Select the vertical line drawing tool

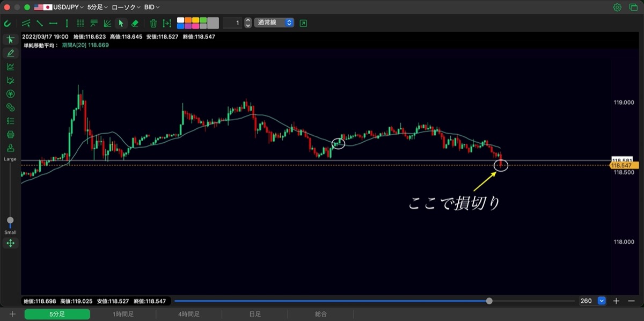pyautogui.click(x=67, y=23)
